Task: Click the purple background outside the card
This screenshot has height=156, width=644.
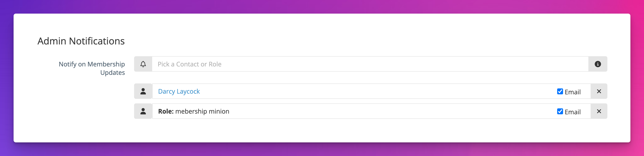Action: click(x=322, y=6)
